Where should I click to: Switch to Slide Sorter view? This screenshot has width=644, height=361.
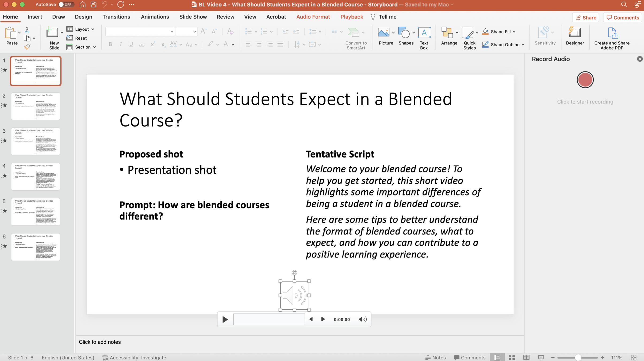[x=512, y=358]
